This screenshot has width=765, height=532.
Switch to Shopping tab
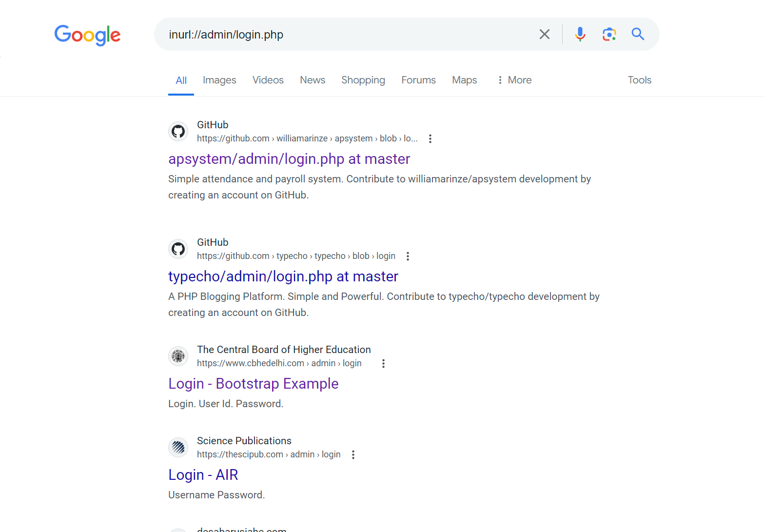click(x=363, y=80)
